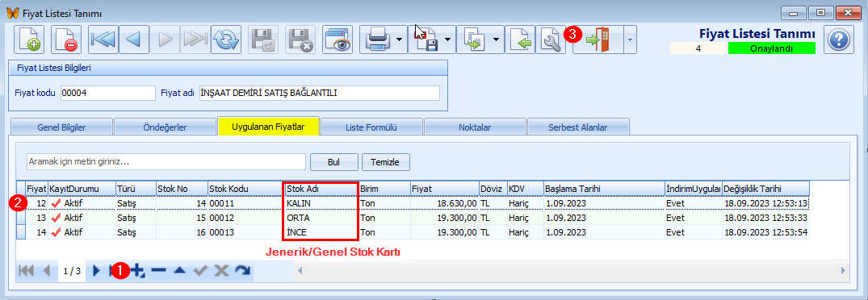
Task: Click the new record icon in toolbar
Action: point(28,40)
